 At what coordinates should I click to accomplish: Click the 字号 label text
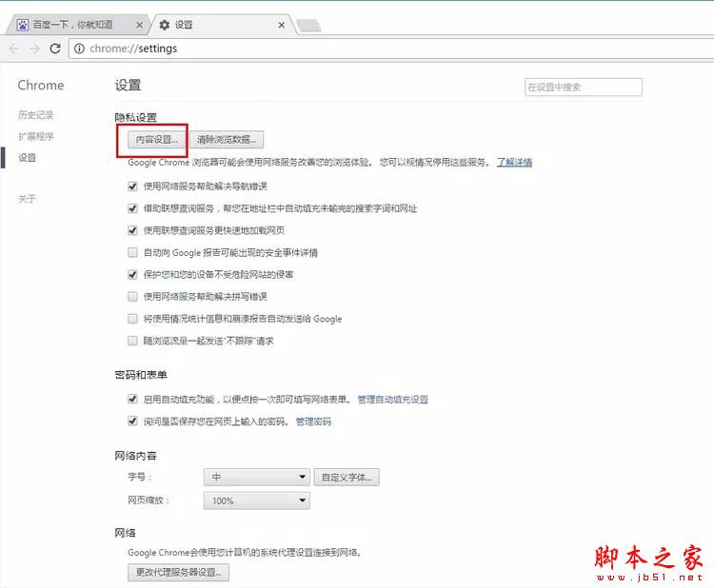pyautogui.click(x=139, y=477)
